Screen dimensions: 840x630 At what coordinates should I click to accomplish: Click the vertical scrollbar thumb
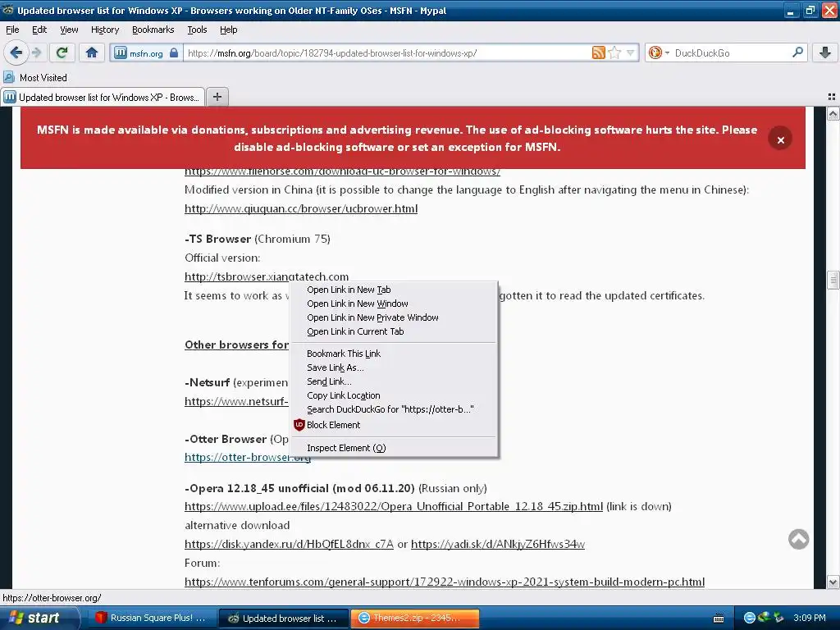tap(833, 281)
